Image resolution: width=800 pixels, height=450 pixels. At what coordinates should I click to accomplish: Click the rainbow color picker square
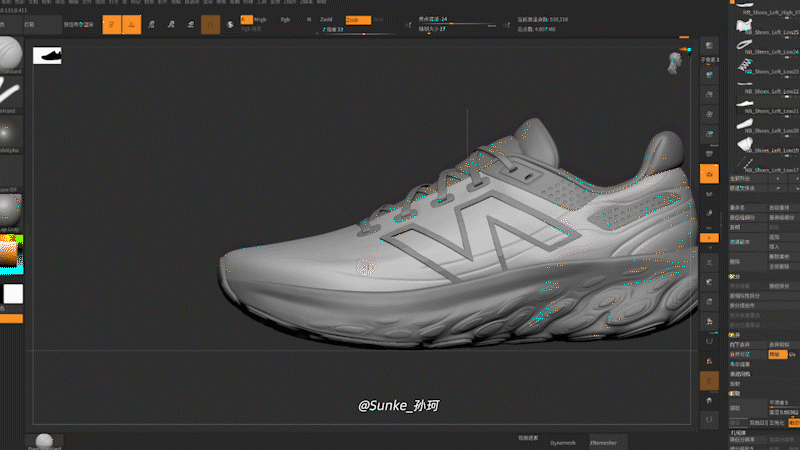click(x=11, y=255)
